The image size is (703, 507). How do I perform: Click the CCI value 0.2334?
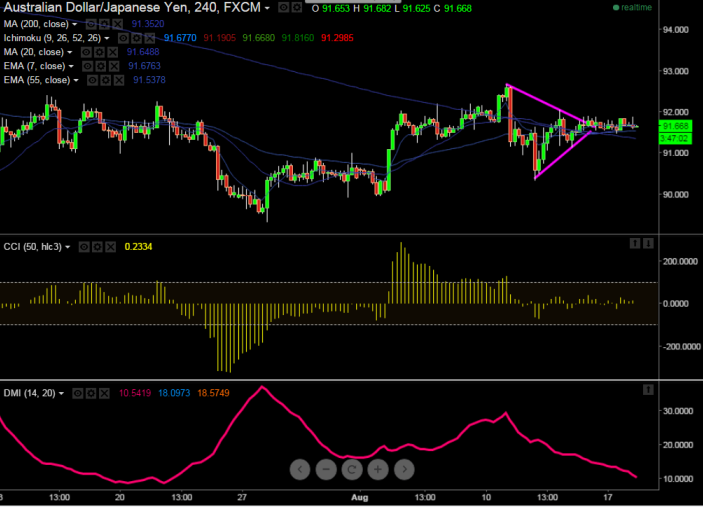[x=138, y=247]
